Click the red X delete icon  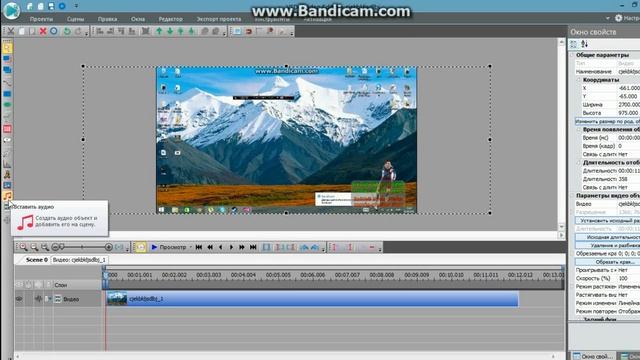click(x=43, y=31)
